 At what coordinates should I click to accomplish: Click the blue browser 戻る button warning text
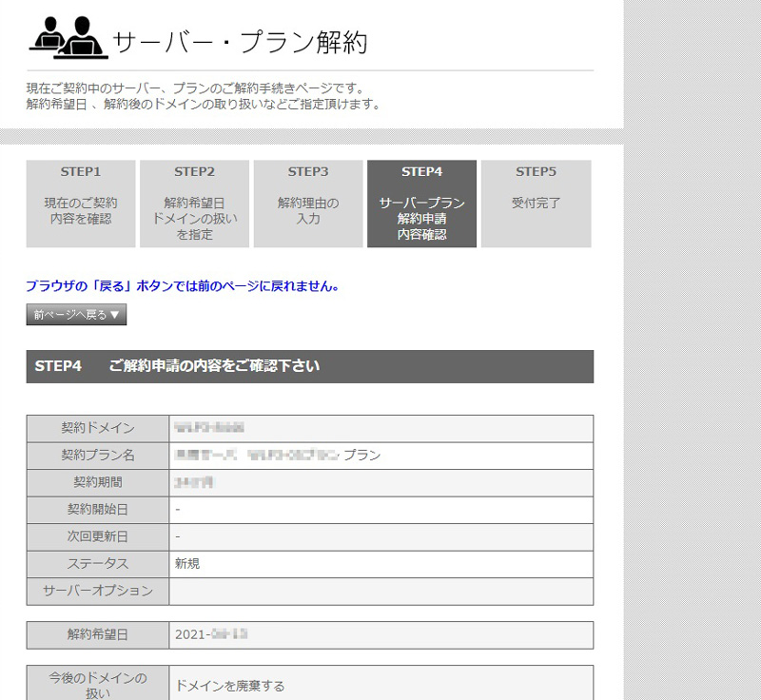[x=183, y=285]
